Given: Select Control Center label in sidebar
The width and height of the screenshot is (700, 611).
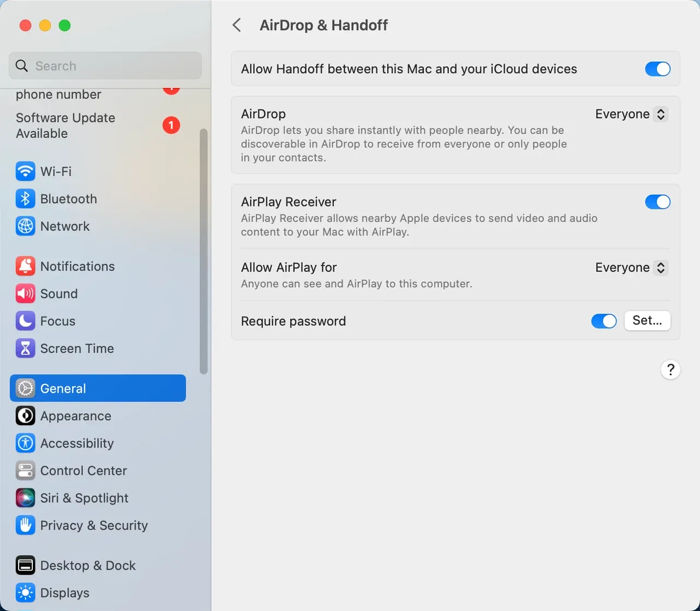Looking at the screenshot, I should pyautogui.click(x=84, y=471).
